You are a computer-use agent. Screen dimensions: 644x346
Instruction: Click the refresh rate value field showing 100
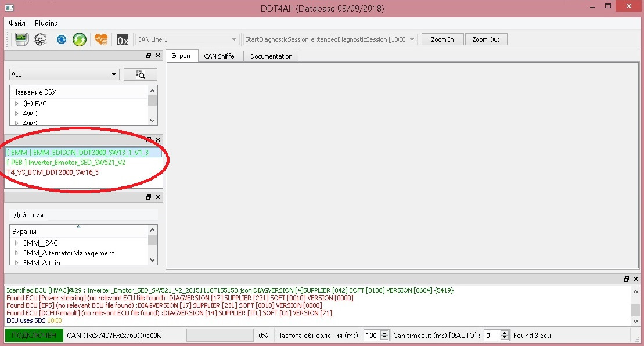point(372,336)
